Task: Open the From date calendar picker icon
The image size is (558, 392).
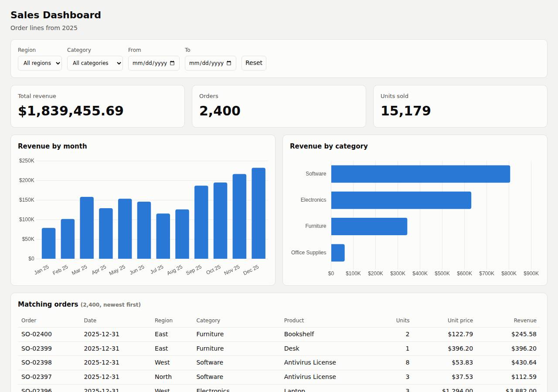Action: [x=172, y=63]
